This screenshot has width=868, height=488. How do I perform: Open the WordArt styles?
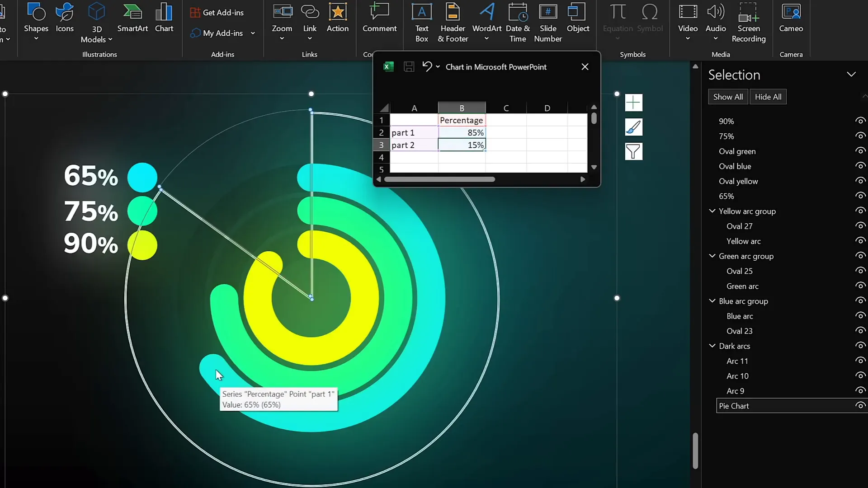(x=487, y=22)
